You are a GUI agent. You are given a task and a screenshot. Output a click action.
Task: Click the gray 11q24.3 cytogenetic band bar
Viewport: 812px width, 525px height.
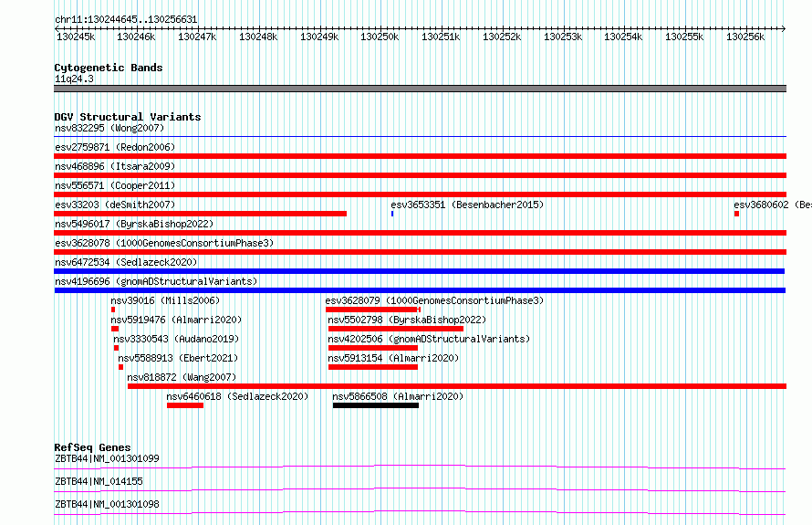[420, 89]
